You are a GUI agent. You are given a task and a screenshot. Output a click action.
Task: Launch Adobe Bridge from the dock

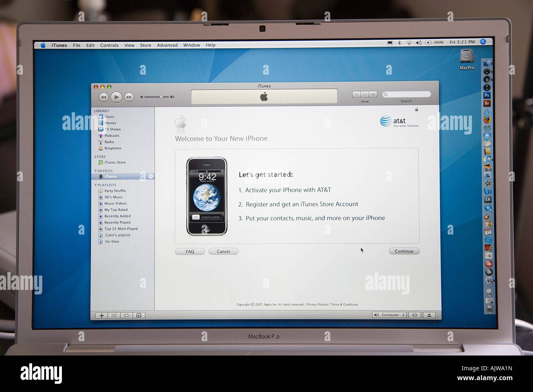pyautogui.click(x=487, y=103)
